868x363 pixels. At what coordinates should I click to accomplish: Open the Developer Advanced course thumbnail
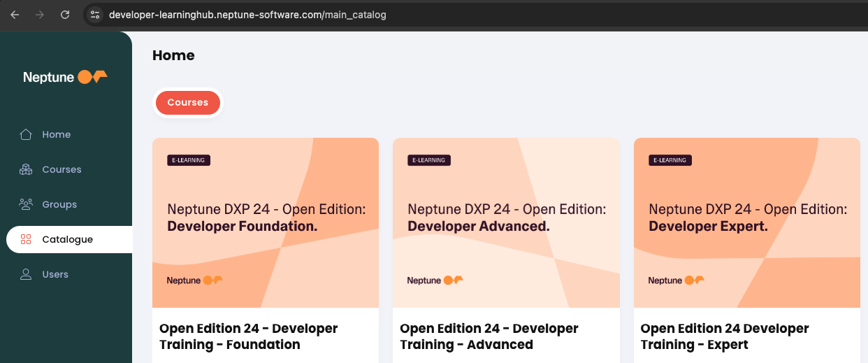tap(506, 222)
